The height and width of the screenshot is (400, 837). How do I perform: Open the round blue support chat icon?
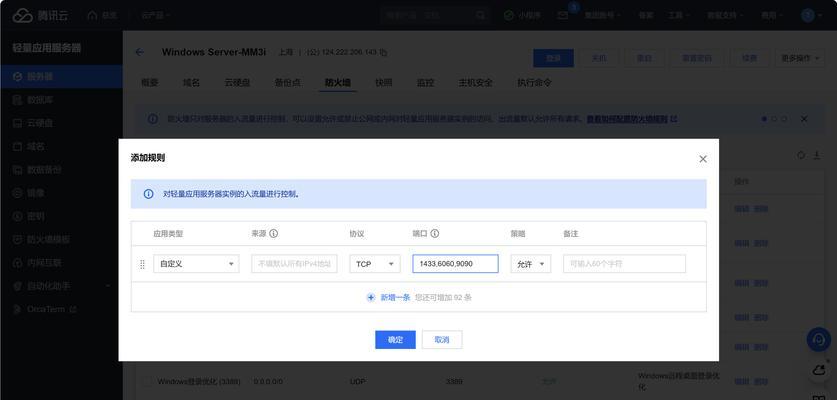tap(818, 339)
